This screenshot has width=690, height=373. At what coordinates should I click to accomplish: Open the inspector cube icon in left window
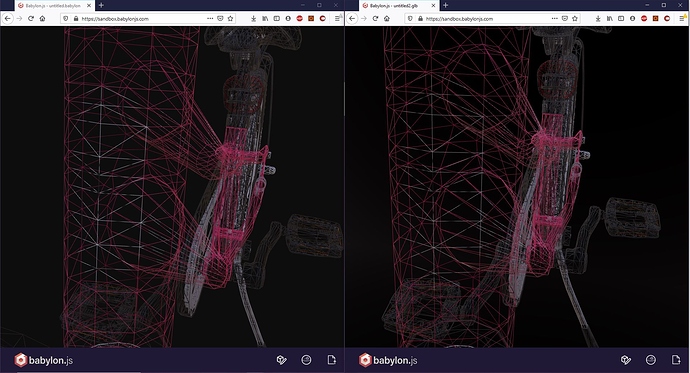[x=281, y=360]
